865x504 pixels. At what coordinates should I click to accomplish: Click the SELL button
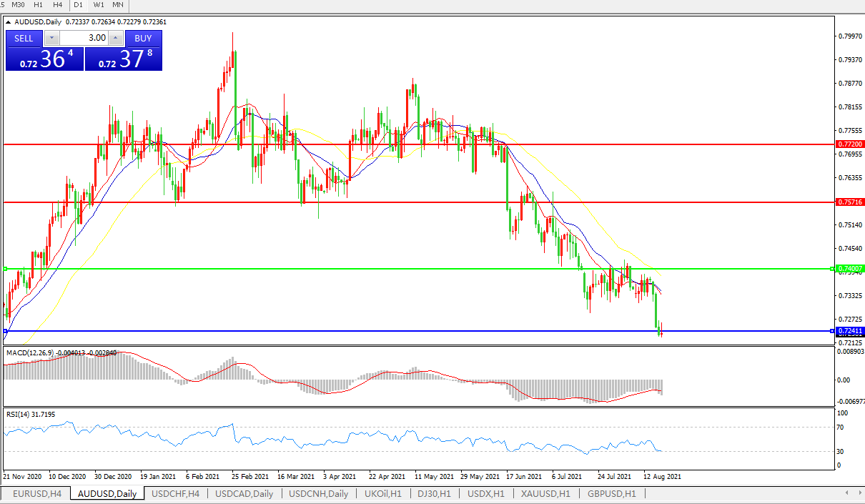pos(24,39)
